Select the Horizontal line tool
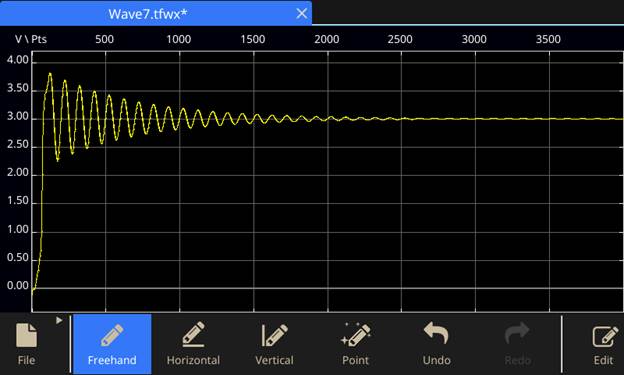624x375 pixels. tap(193, 344)
